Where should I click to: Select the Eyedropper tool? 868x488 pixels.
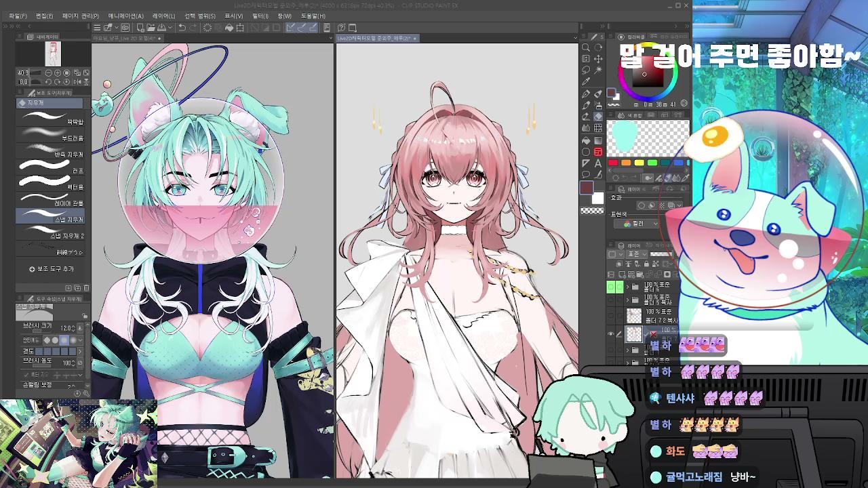coord(586,82)
